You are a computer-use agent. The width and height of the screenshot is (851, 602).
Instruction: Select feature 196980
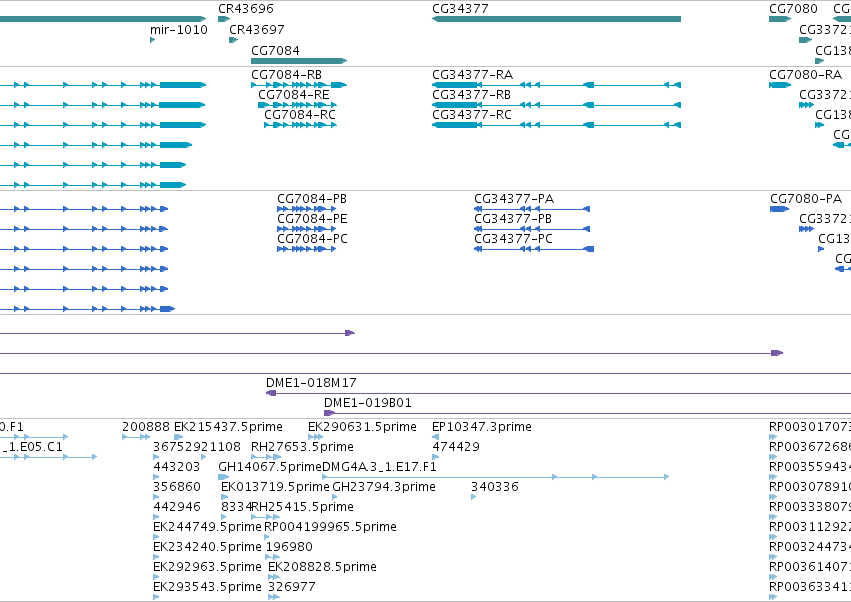pos(290,547)
